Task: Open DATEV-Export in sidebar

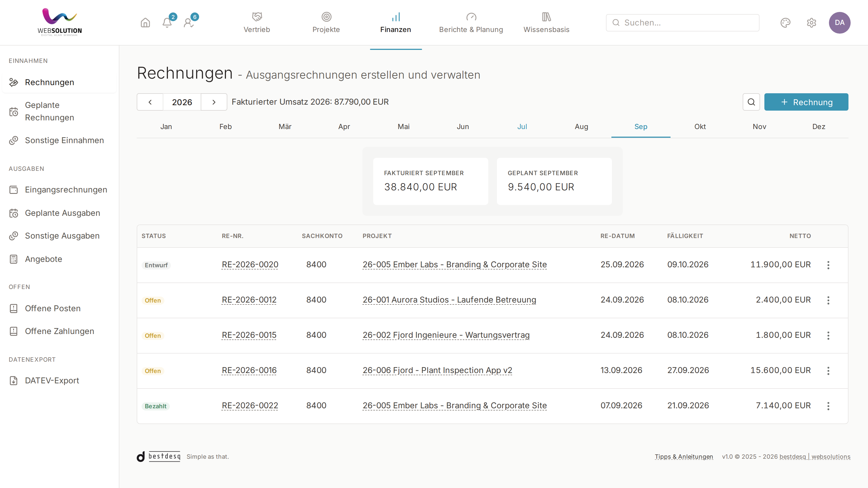Action: tap(59, 381)
